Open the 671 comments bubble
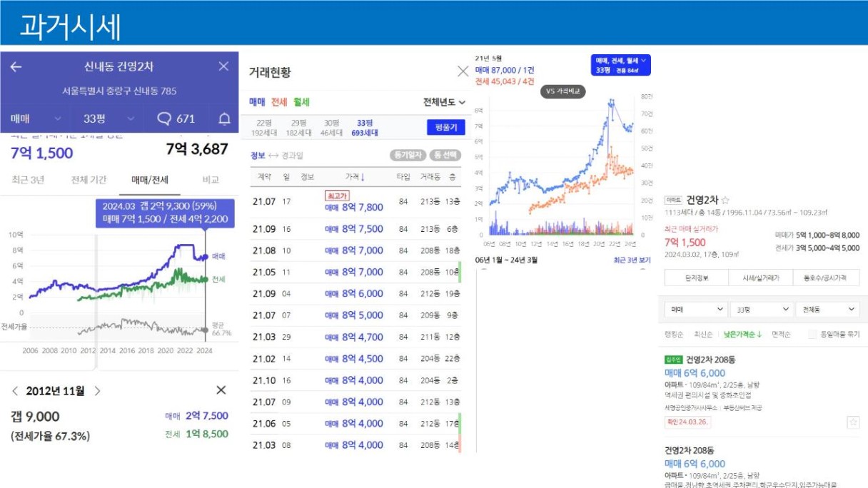Viewport: 868px width, 488px height. coord(176,118)
